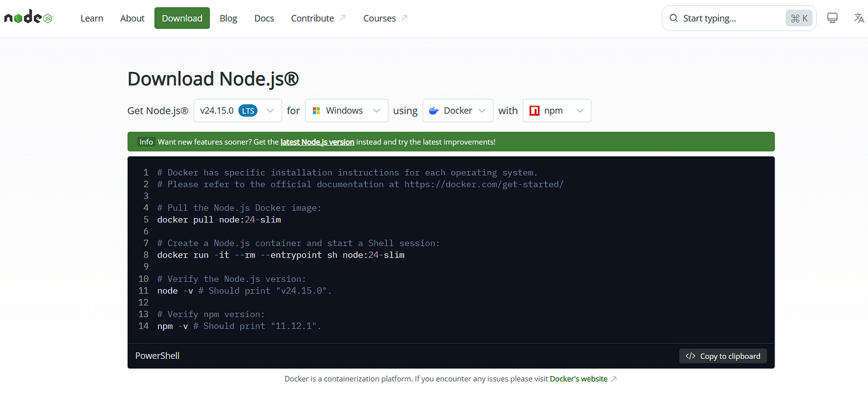Click the 'node -v' command line
The height and width of the screenshot is (397, 868).
pyautogui.click(x=244, y=291)
